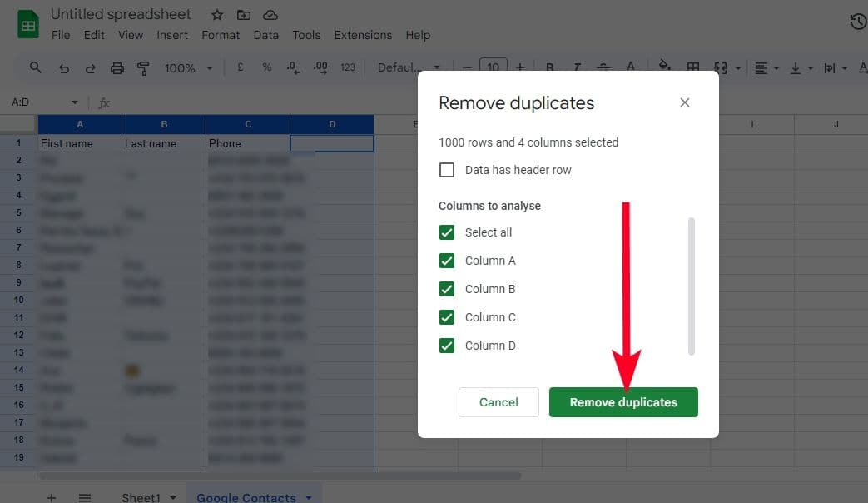Switch to the Sheet1 tab
The width and height of the screenshot is (868, 503).
coord(141,497)
